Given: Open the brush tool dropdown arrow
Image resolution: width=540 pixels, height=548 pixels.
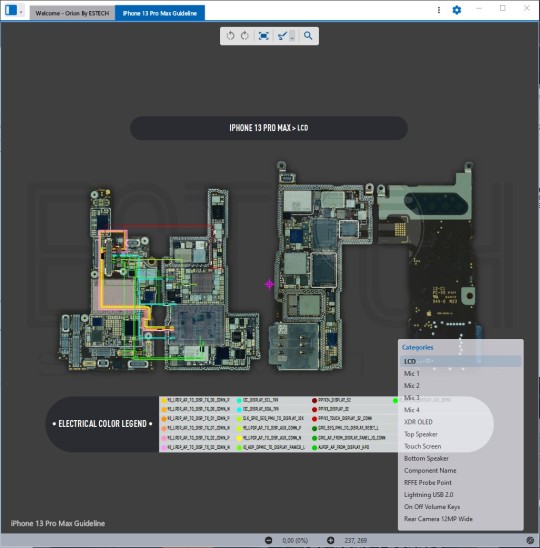Looking at the screenshot, I should (x=292, y=36).
